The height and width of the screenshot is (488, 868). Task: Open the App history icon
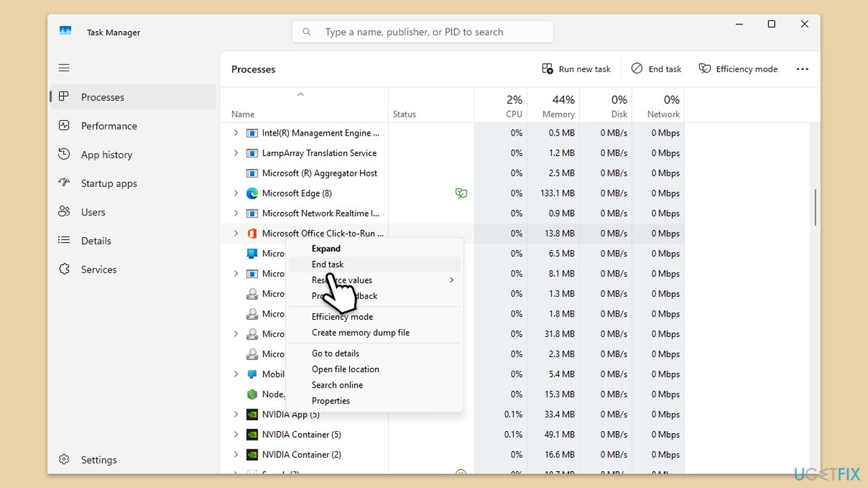[x=64, y=155]
